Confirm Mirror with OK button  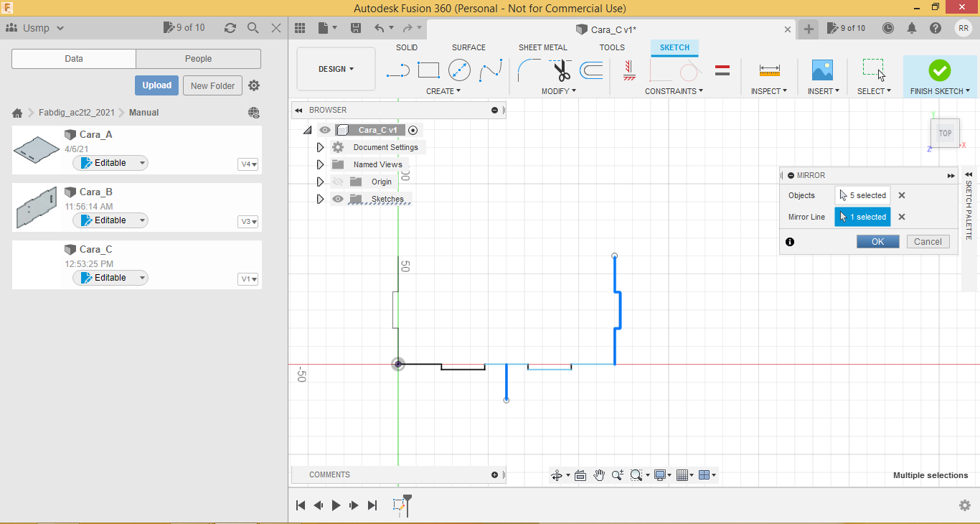tap(877, 242)
